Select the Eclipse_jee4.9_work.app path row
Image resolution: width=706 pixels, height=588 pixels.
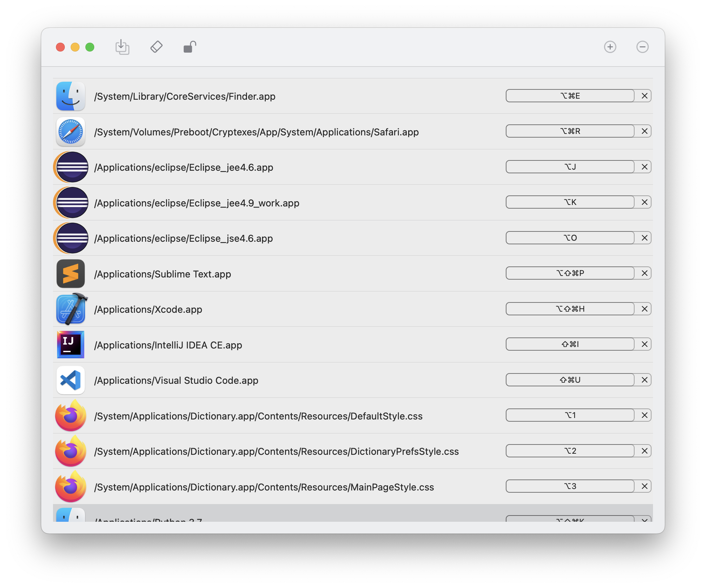(197, 203)
